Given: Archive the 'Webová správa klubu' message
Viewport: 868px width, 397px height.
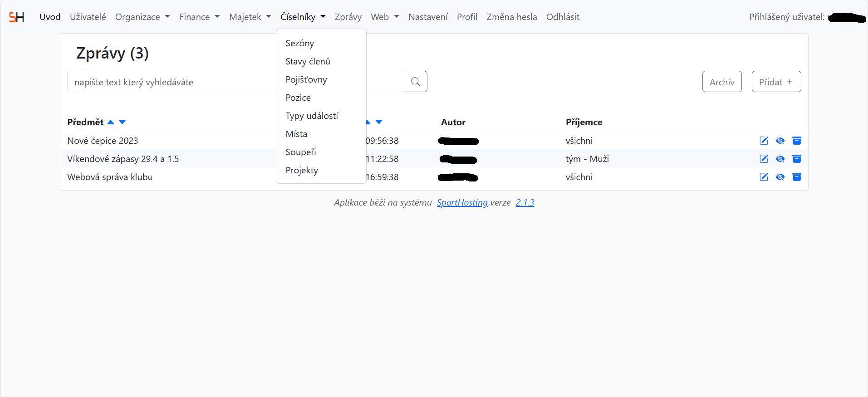Looking at the screenshot, I should click(796, 177).
